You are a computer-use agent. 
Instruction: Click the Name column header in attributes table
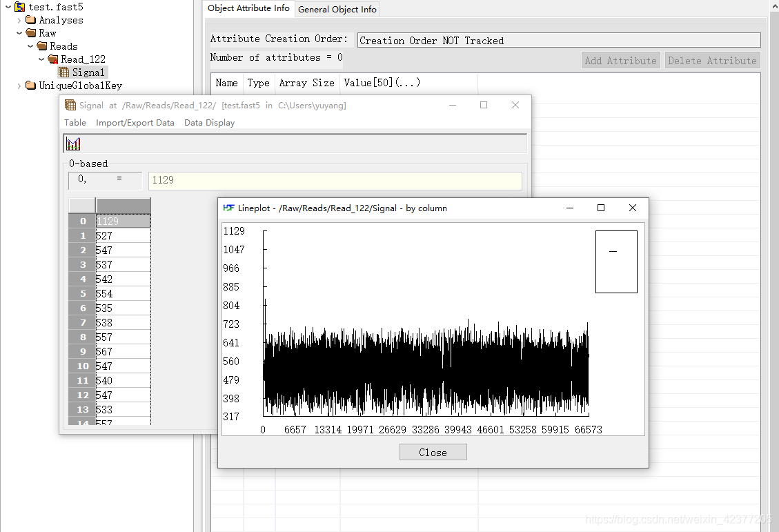pos(226,83)
